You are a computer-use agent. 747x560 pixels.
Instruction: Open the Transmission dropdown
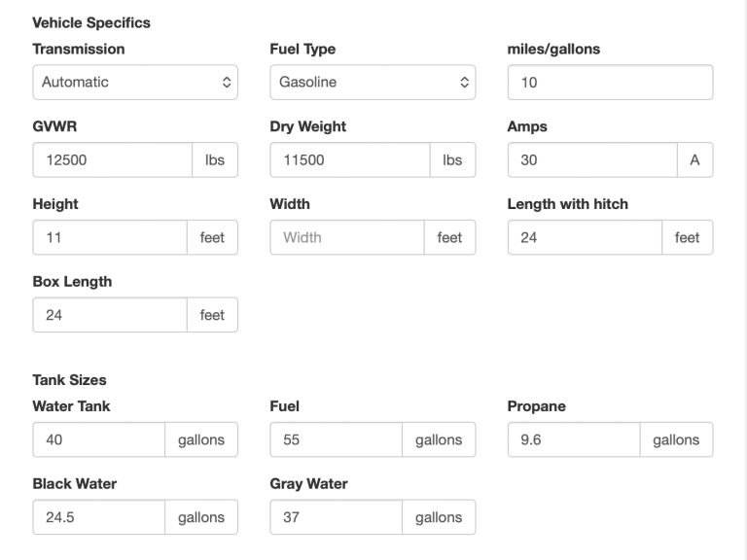(x=134, y=83)
